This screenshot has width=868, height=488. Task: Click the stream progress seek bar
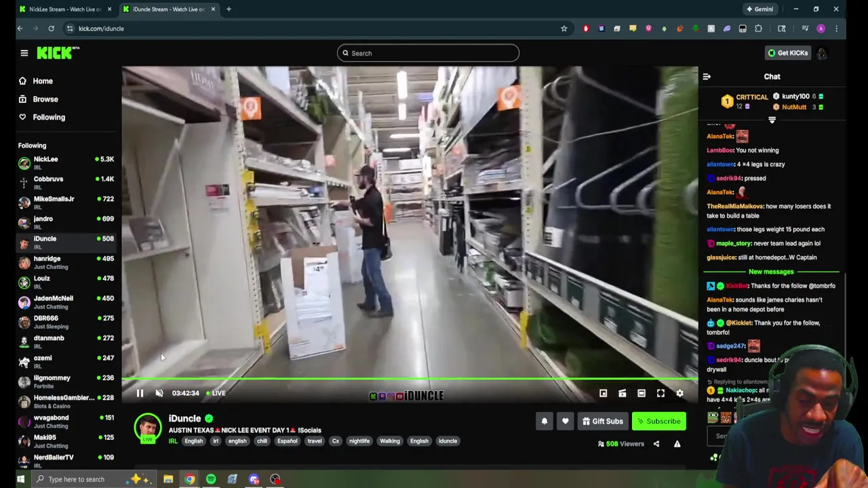point(410,380)
